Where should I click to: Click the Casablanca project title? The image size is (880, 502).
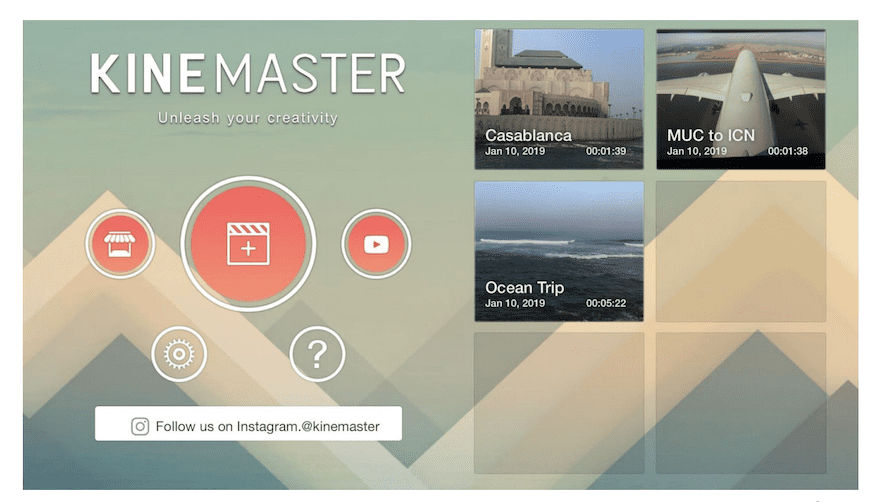point(528,135)
